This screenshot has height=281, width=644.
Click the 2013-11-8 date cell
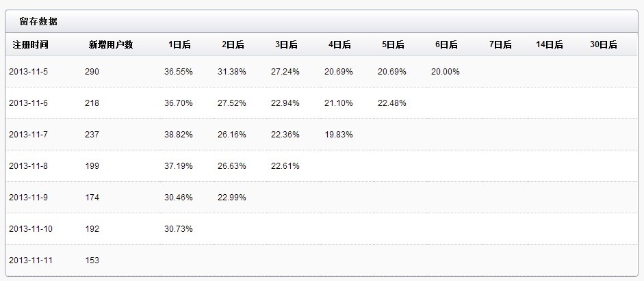[29, 166]
